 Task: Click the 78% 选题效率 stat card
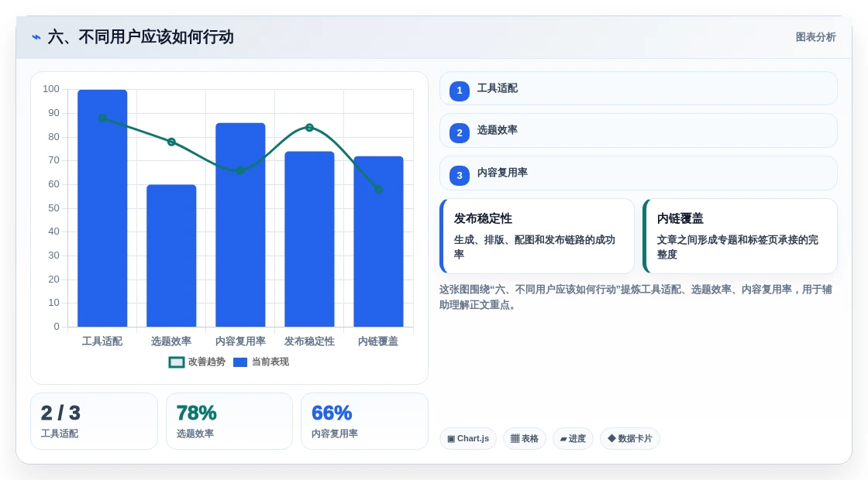point(229,421)
